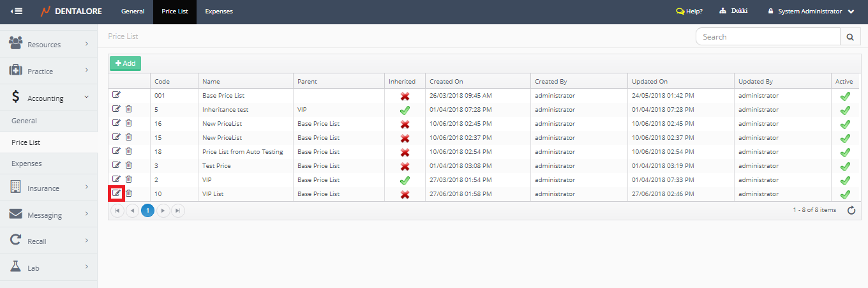868x288 pixels.
Task: Switch to the Expenses top tab
Action: click(x=219, y=11)
